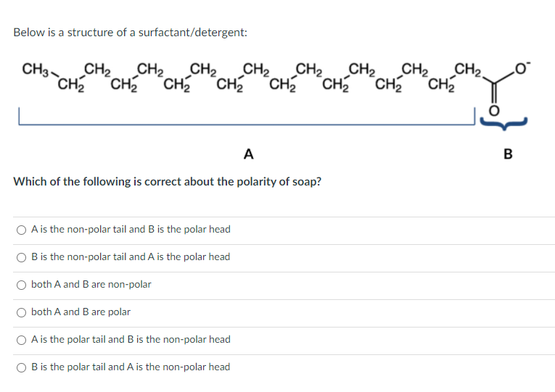Click answer text 'A is the non-polar tail and B is the polar head'
The height and width of the screenshot is (392, 555).
(131, 230)
